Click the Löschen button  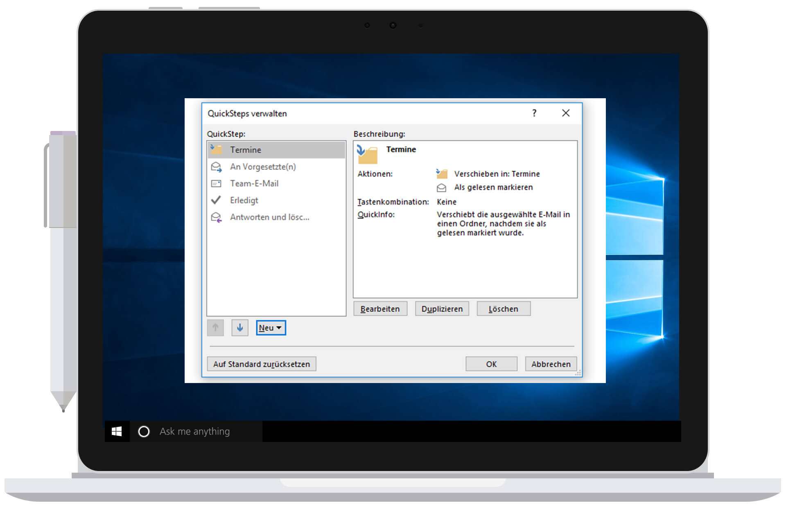coord(504,309)
